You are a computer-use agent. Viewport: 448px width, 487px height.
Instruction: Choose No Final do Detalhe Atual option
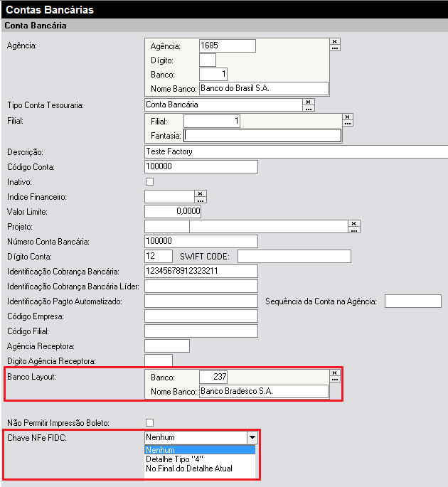[x=200, y=469]
